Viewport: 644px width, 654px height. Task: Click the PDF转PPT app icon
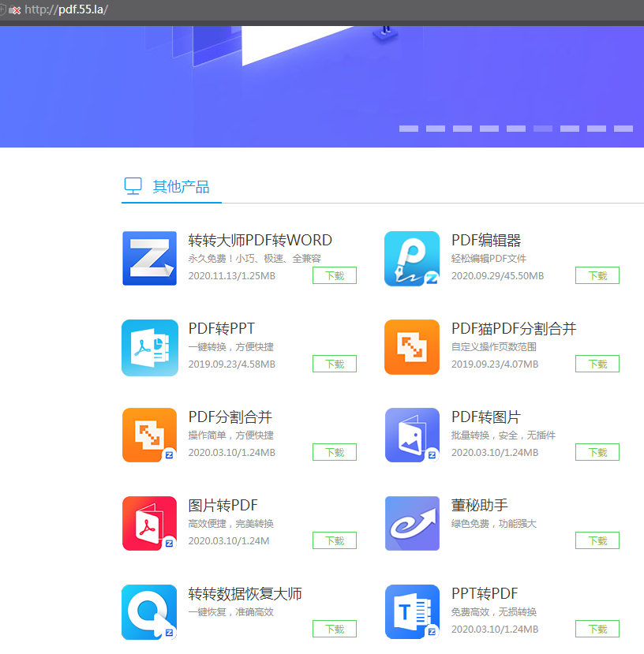(x=149, y=347)
